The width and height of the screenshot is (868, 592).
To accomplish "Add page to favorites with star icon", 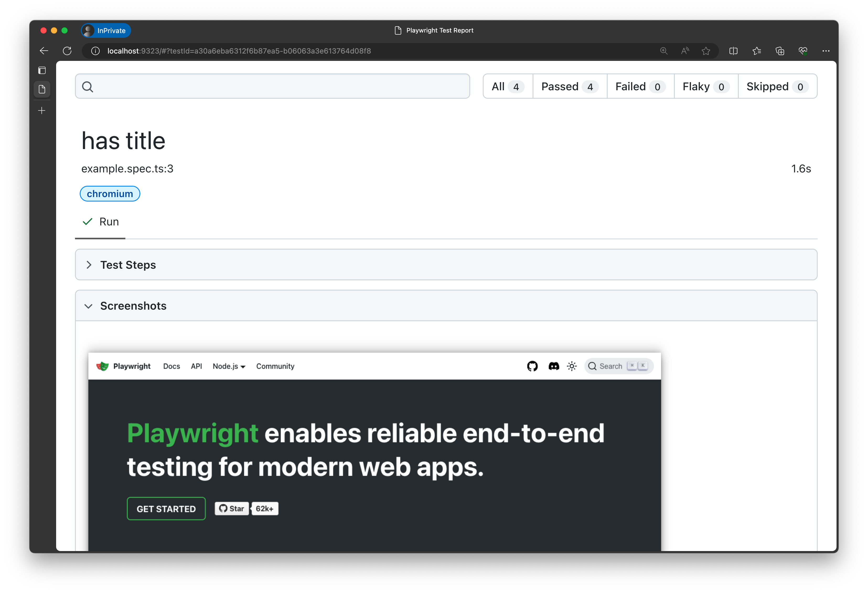I will (x=705, y=51).
